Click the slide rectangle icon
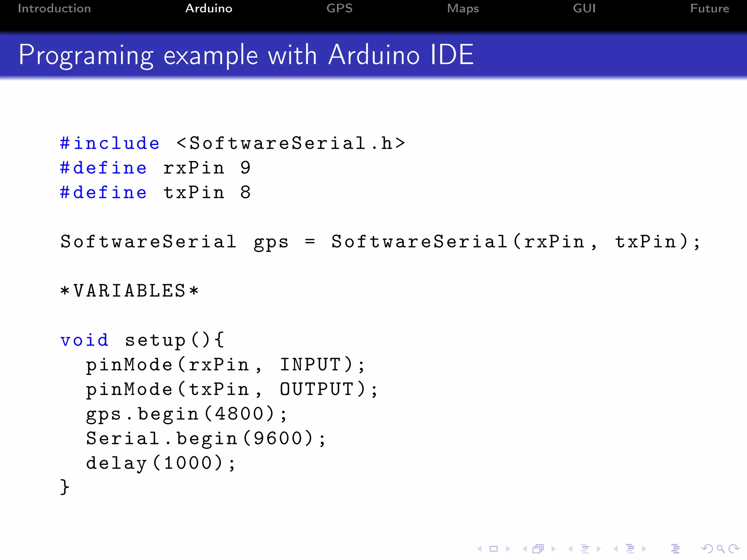This screenshot has height=560, width=747. pyautogui.click(x=494, y=548)
